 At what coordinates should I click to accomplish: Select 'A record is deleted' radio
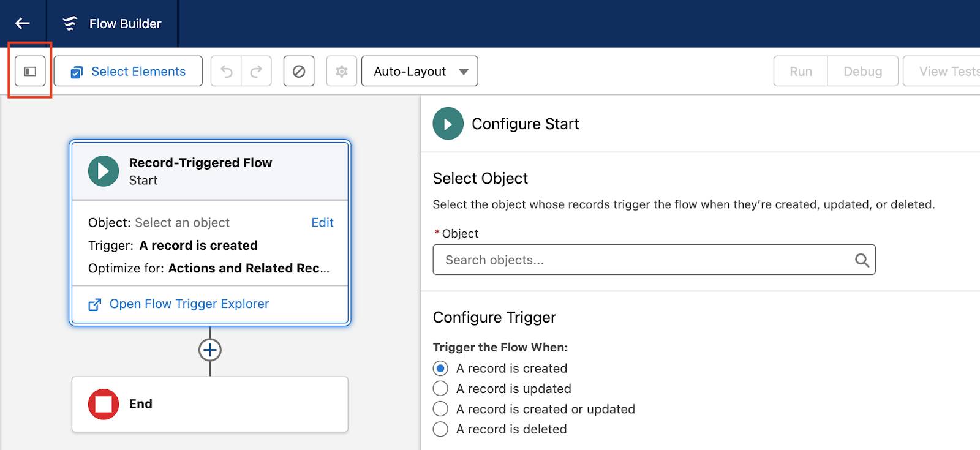[440, 429]
